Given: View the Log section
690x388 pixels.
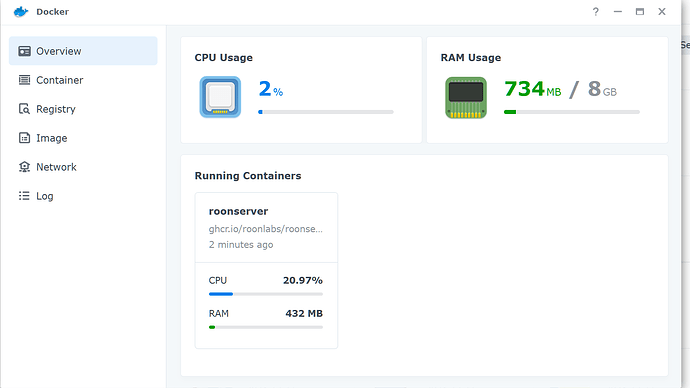Looking at the screenshot, I should [x=83, y=196].
